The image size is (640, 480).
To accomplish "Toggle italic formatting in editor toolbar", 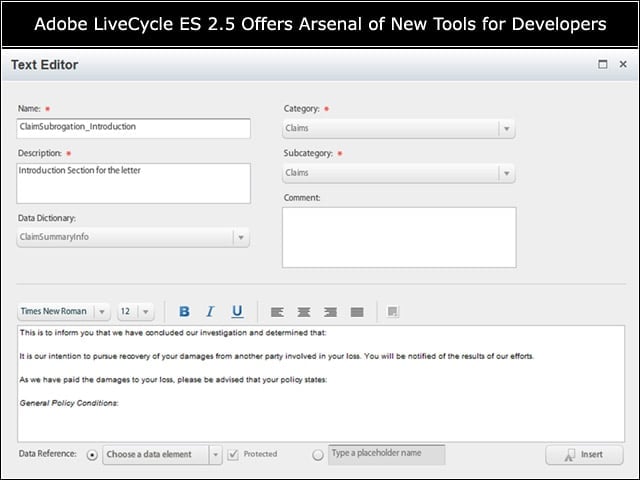I will 210,311.
